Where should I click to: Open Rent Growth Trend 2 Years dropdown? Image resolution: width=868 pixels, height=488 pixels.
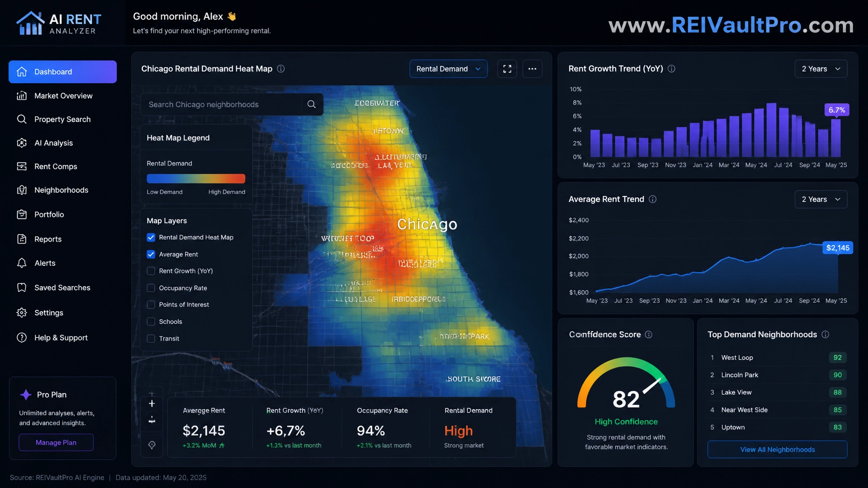(x=821, y=69)
